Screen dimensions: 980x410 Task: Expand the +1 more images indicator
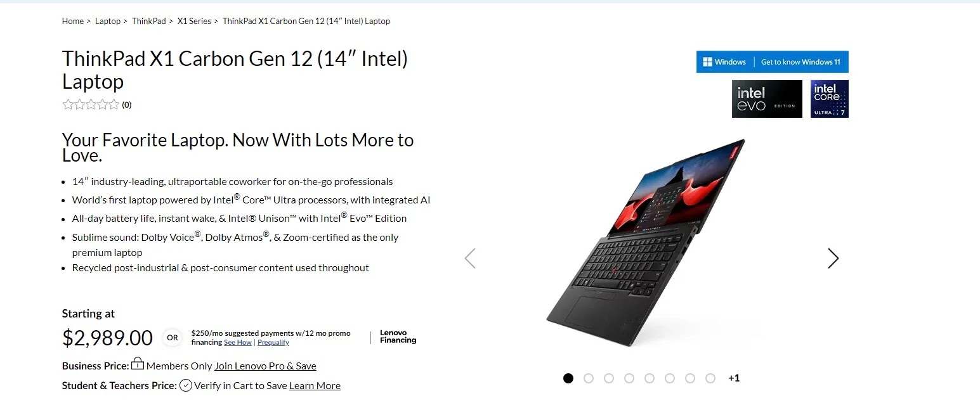(734, 378)
